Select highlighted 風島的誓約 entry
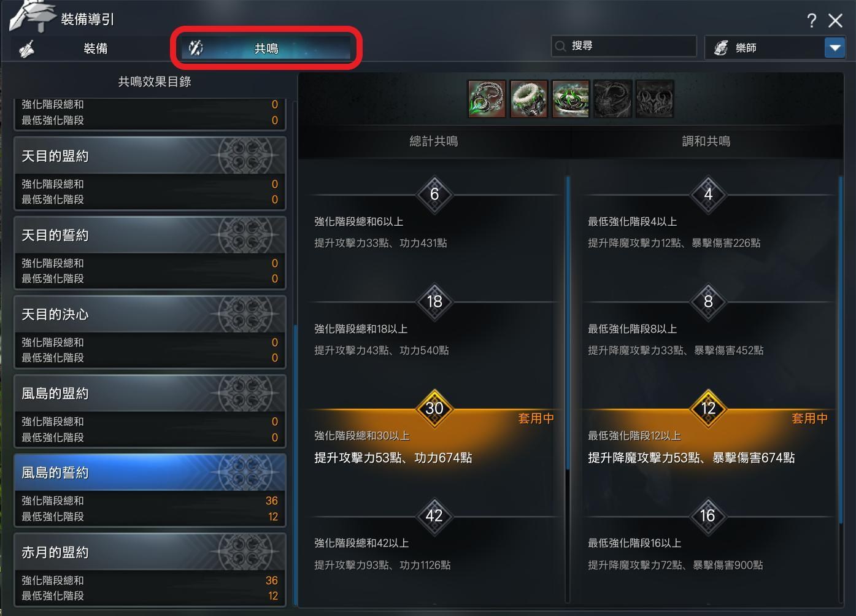 tap(150, 490)
